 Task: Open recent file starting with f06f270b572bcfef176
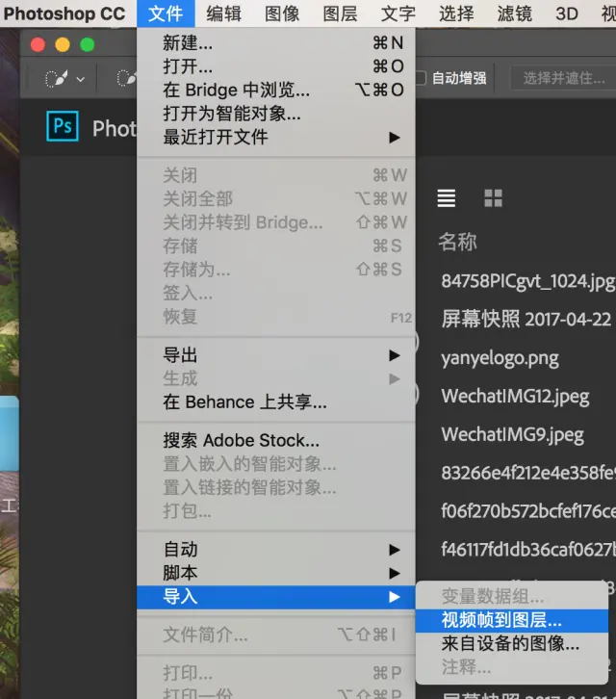(x=528, y=511)
